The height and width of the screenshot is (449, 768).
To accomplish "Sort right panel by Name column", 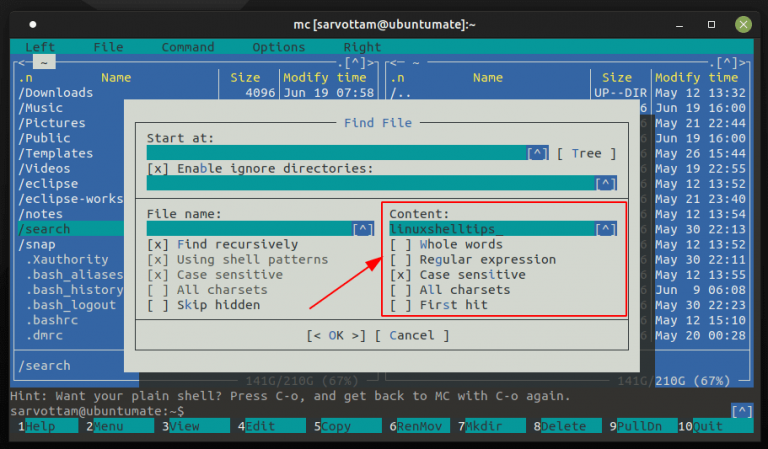I will 487,77.
